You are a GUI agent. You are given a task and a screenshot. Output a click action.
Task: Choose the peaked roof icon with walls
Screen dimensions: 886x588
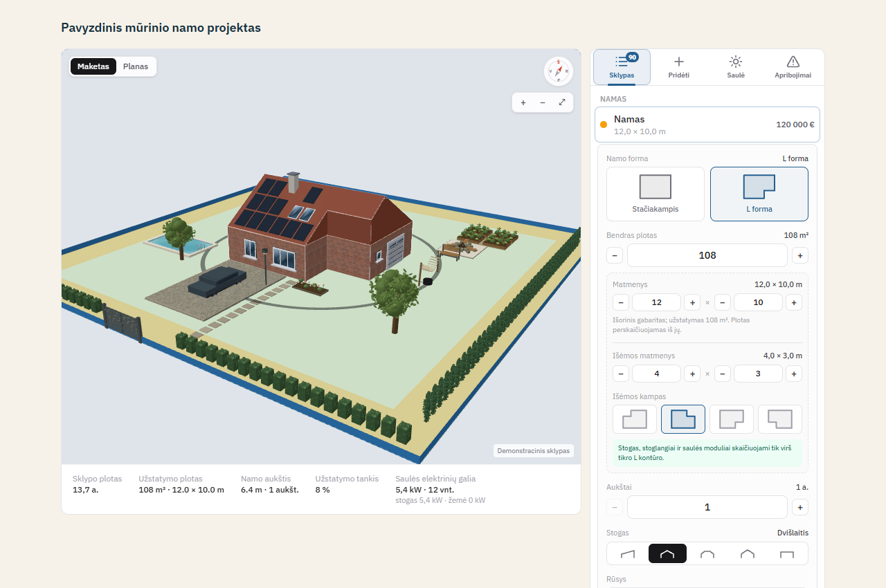(748, 553)
